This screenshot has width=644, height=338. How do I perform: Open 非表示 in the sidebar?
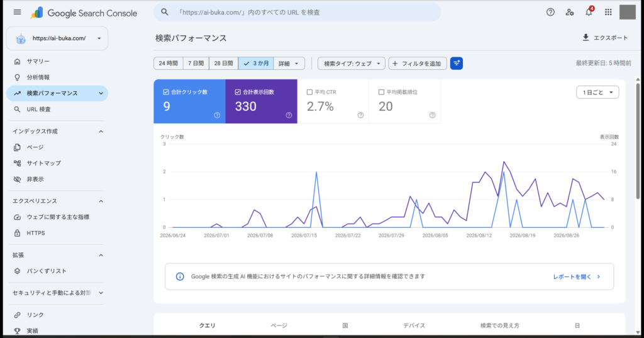pyautogui.click(x=57, y=179)
